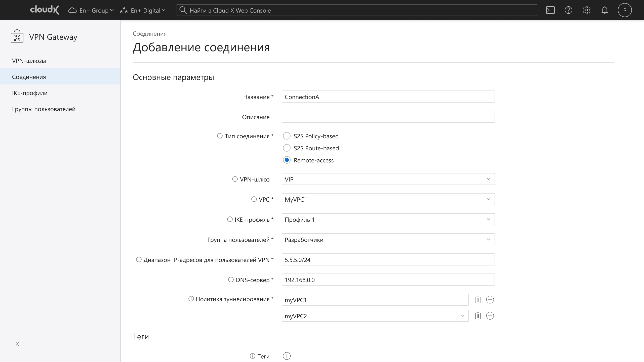644x362 pixels.
Task: Open Группы пользователей in the sidebar
Action: point(44,109)
